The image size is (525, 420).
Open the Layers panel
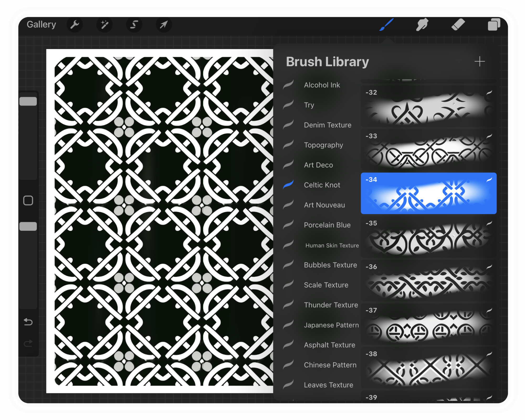(x=495, y=24)
